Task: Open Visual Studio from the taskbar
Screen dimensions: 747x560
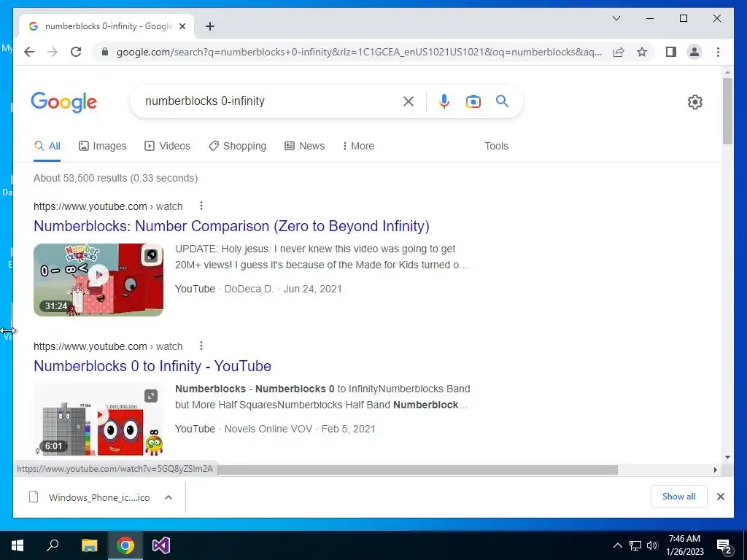Action: tap(161, 545)
